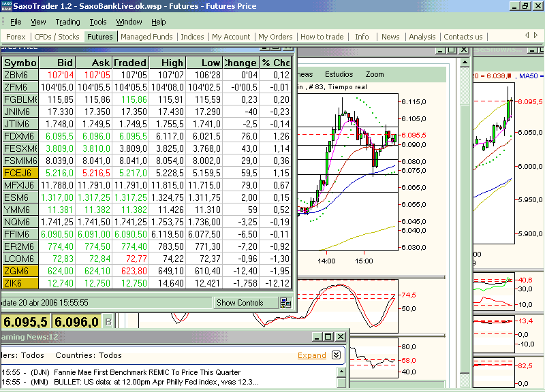The height and width of the screenshot is (392, 545).
Task: Select the FDXM6 symbol cell
Action: pos(20,136)
